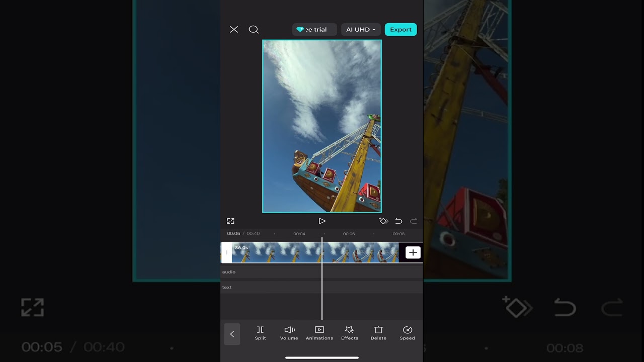Open the free trial offer
The width and height of the screenshot is (644, 362).
pyautogui.click(x=314, y=30)
